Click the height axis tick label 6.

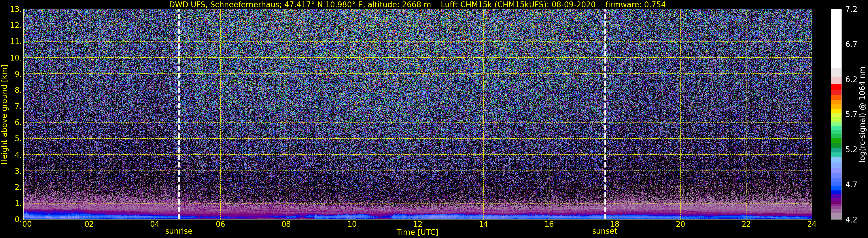point(18,123)
